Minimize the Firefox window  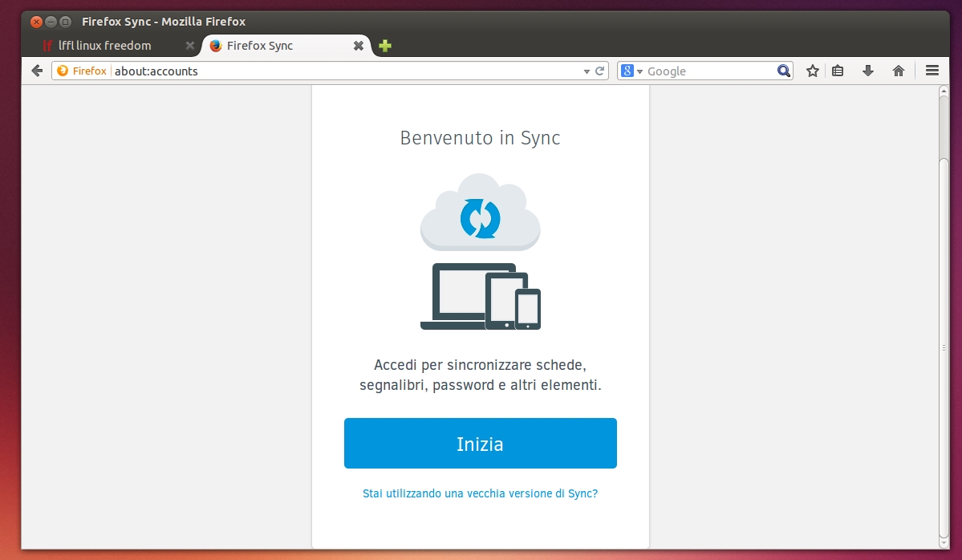click(x=51, y=22)
